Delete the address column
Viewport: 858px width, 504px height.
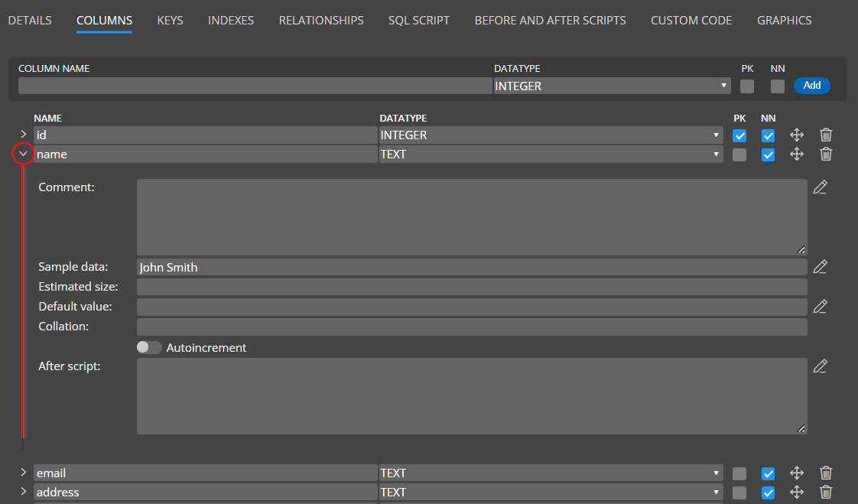click(826, 492)
